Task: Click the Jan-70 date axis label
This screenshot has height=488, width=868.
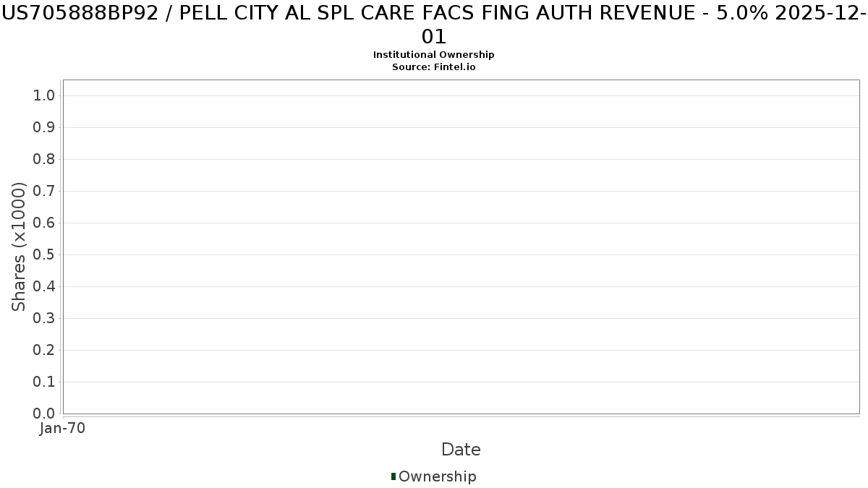Action: pos(63,428)
